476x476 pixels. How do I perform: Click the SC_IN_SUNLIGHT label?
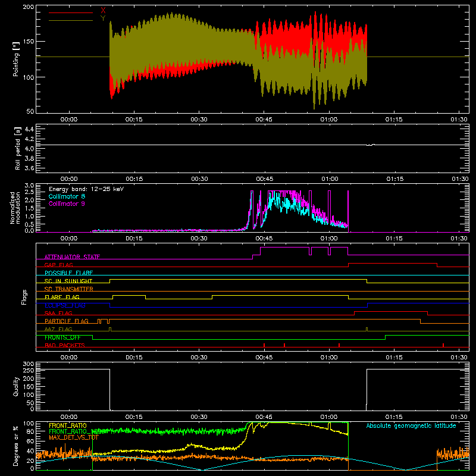tap(68, 281)
